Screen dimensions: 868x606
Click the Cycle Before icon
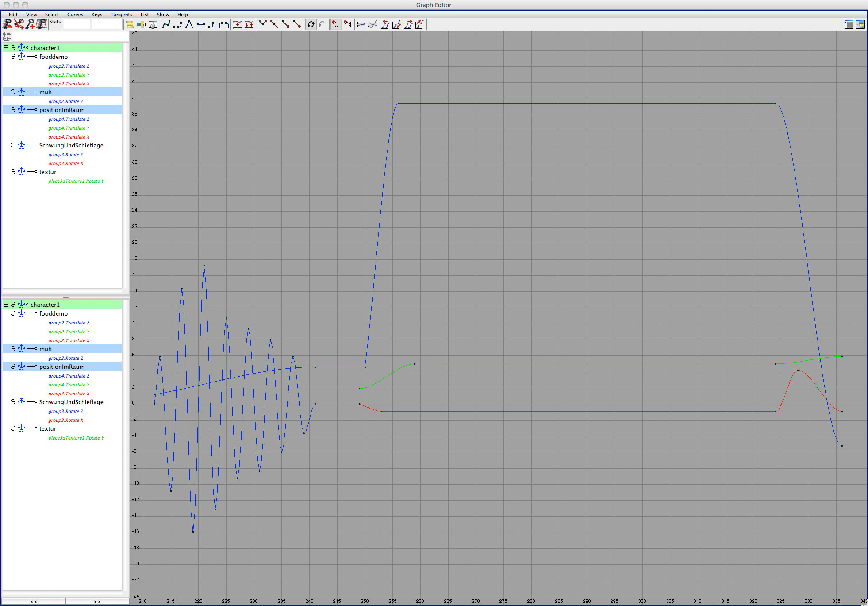tap(385, 25)
